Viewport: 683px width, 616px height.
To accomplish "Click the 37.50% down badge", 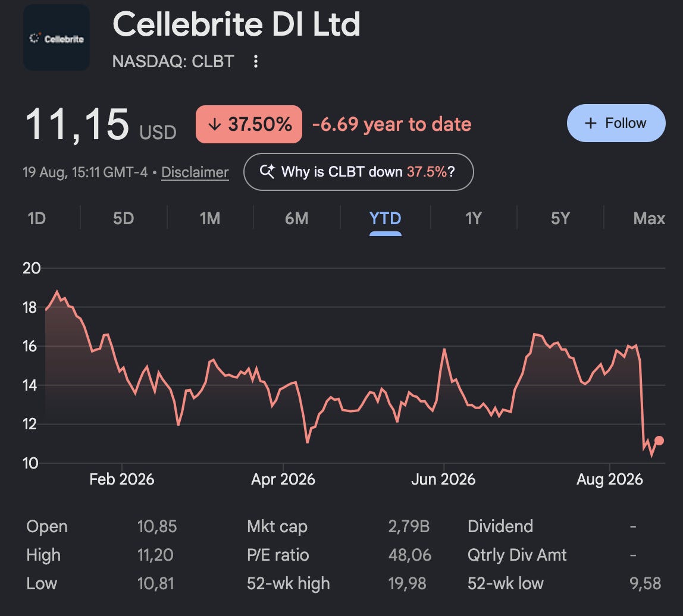I will 249,124.
